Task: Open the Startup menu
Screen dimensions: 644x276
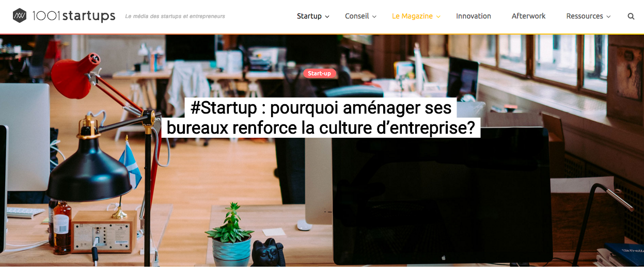Action: click(309, 16)
